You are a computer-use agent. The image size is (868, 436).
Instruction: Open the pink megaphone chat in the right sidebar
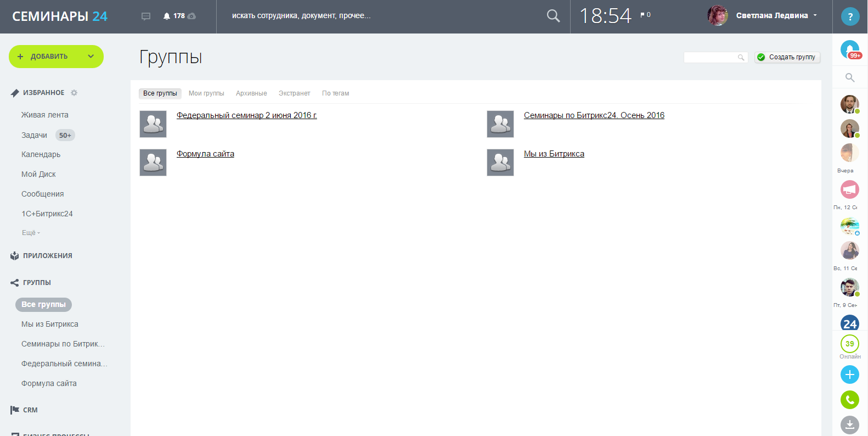[x=849, y=190]
